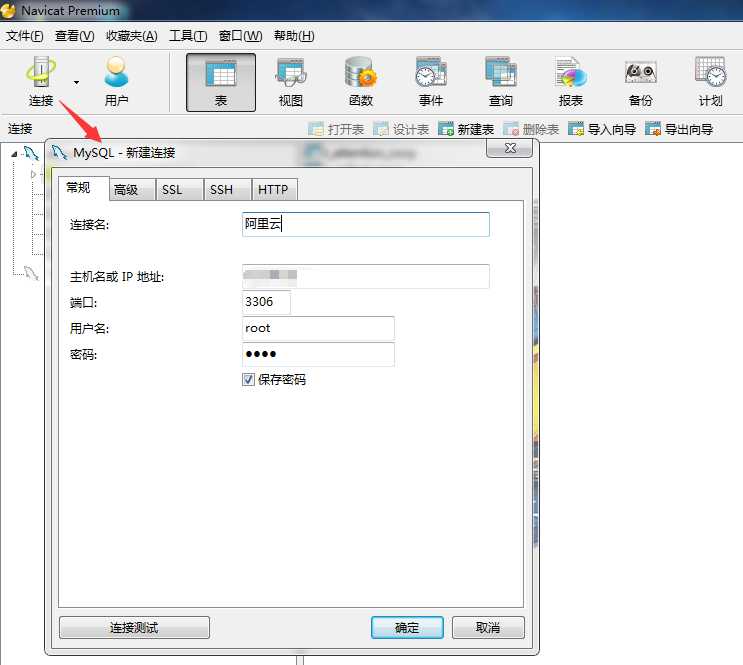The height and width of the screenshot is (665, 743).
Task: Open the View (查看) menu
Action: point(74,36)
